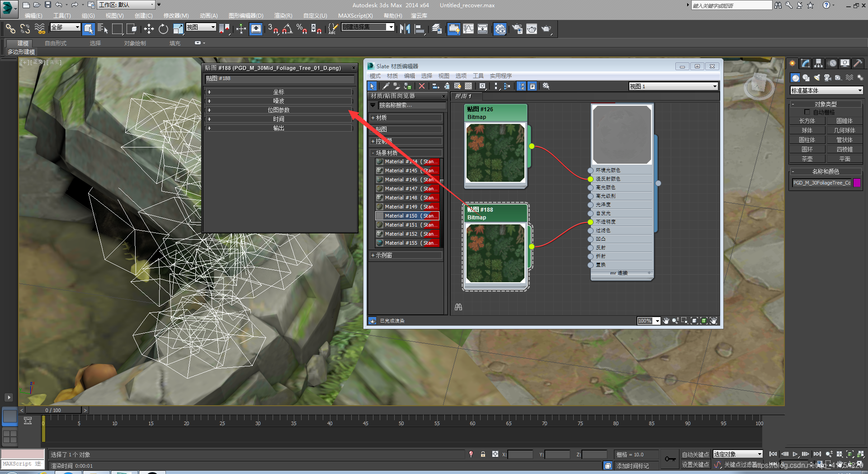The width and height of the screenshot is (868, 474).
Task: Click delete selected icon in Slate editor
Action: pyautogui.click(x=422, y=86)
